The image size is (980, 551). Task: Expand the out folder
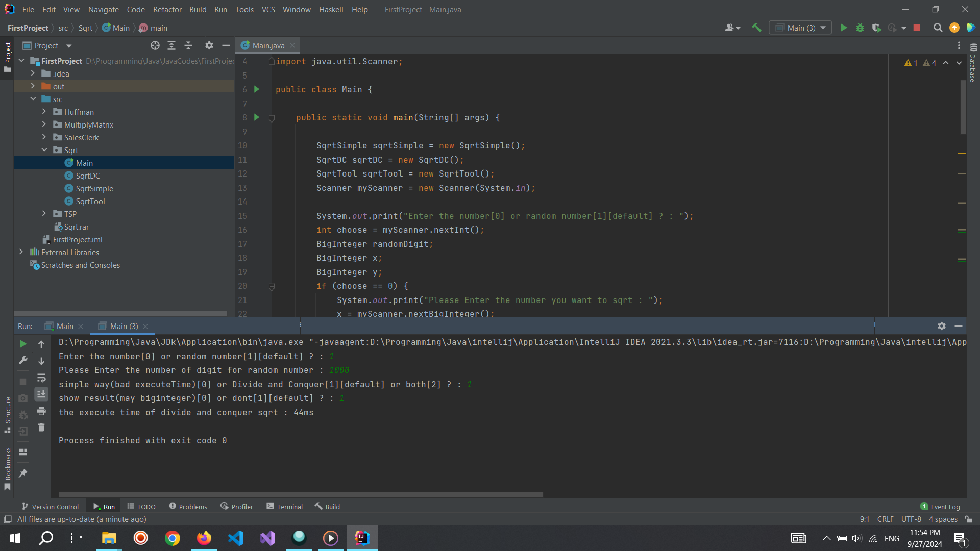coord(33,86)
